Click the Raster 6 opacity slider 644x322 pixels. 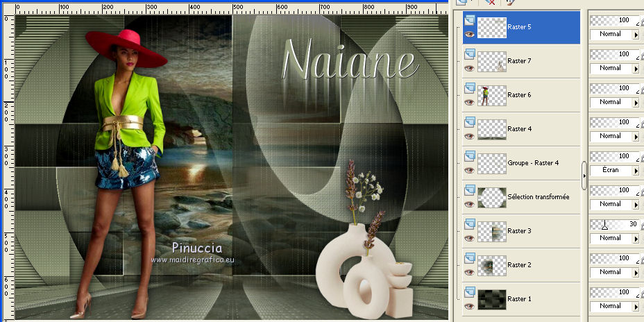[614, 88]
